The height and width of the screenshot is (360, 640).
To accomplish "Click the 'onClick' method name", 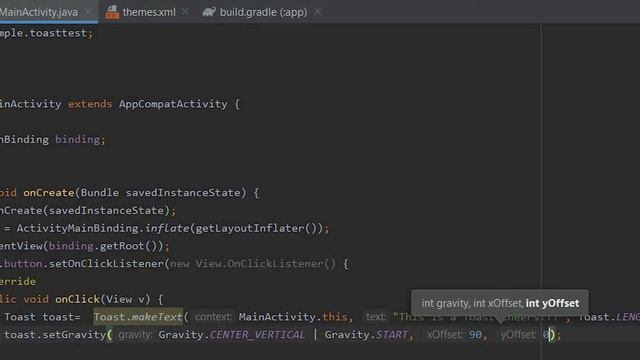I will (78, 299).
